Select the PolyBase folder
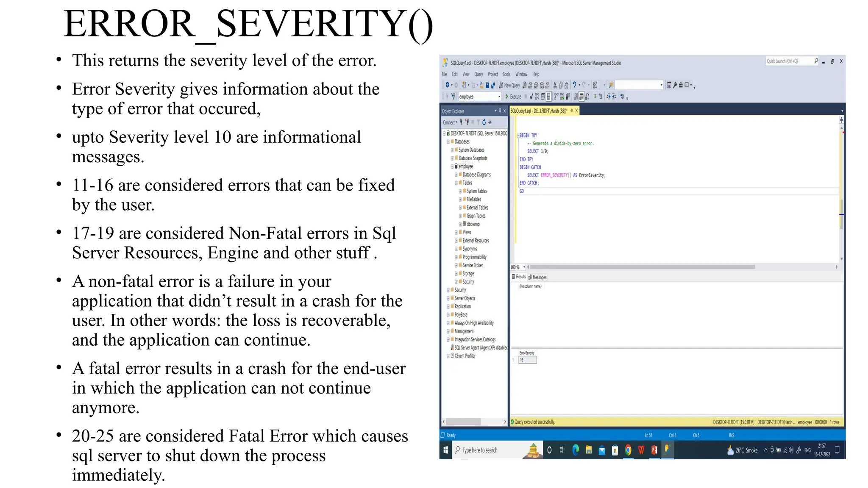 click(x=461, y=315)
